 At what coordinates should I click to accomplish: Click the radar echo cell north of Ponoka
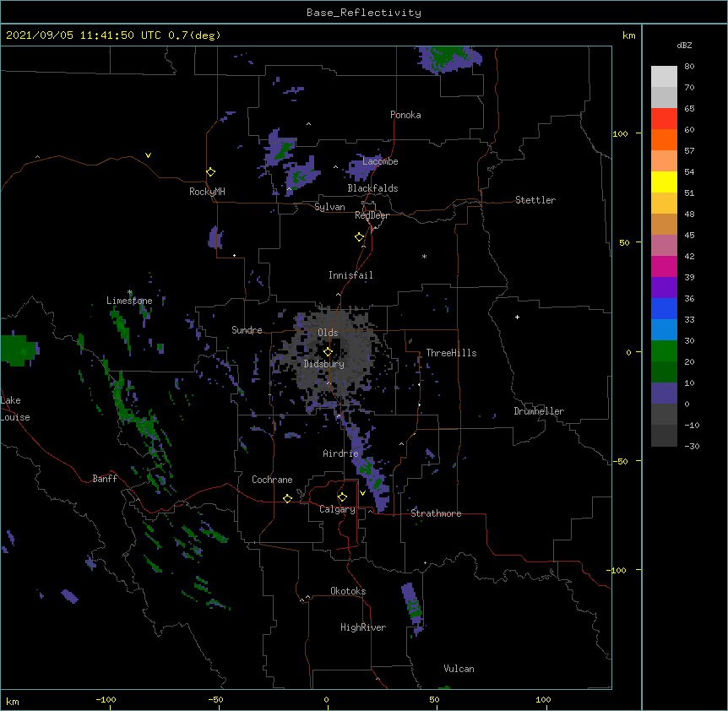tap(449, 59)
